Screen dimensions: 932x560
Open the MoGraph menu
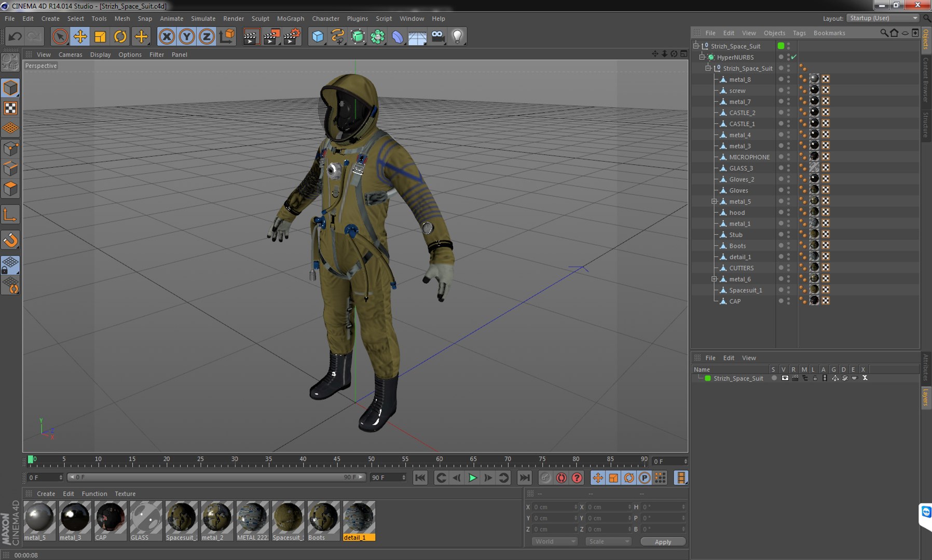coord(290,19)
